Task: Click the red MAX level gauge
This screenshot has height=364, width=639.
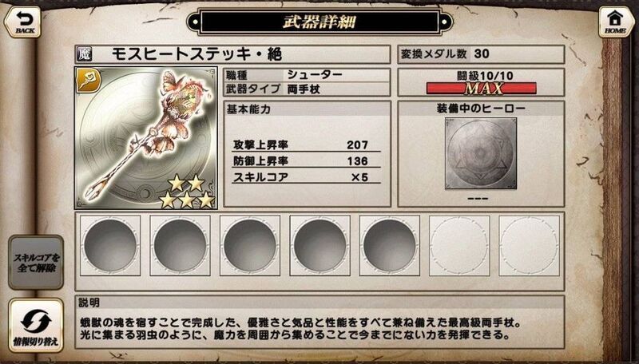Action: click(481, 88)
